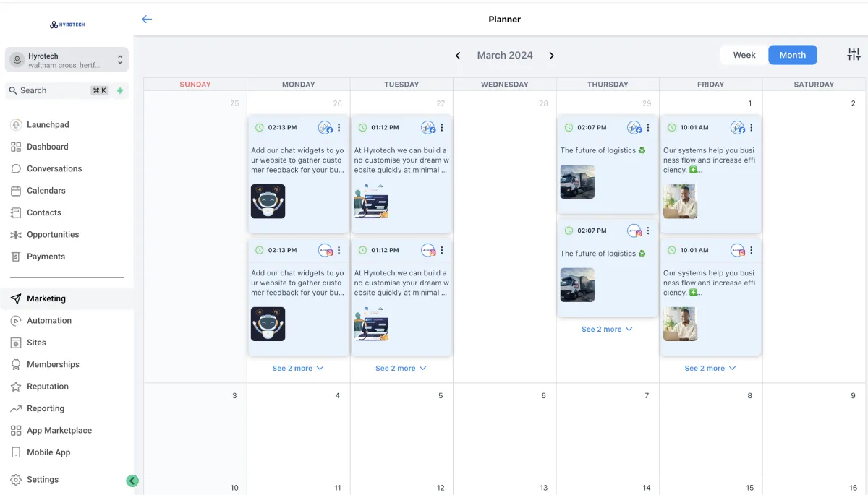Click the Conversations chat bubble icon
Image resolution: width=868 pixels, height=495 pixels.
(x=16, y=169)
